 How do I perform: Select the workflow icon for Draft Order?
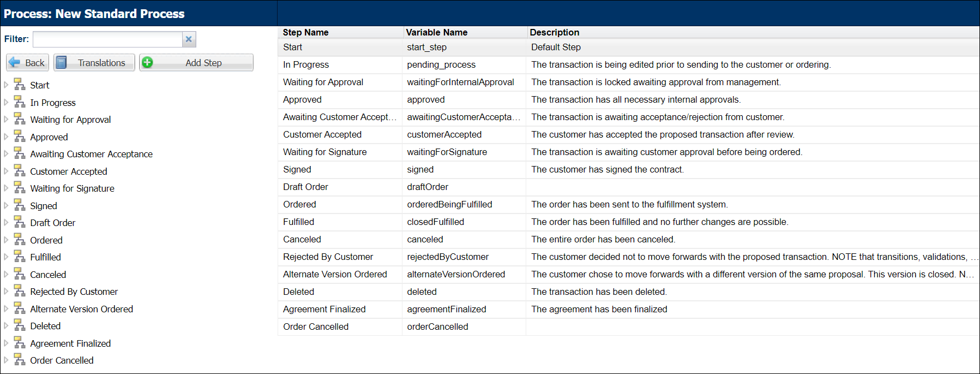(x=20, y=222)
